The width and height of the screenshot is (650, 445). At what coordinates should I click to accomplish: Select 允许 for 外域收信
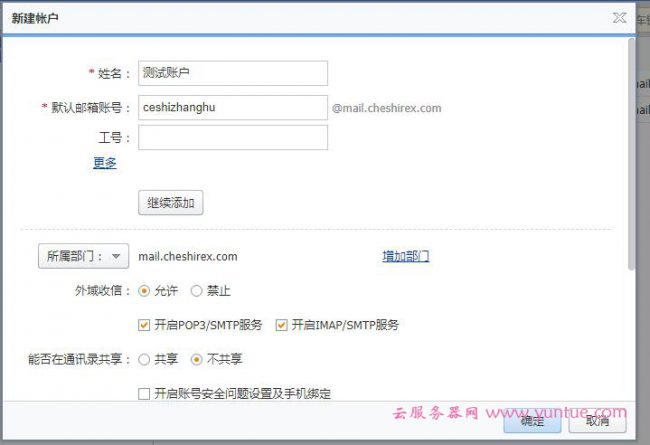(144, 291)
